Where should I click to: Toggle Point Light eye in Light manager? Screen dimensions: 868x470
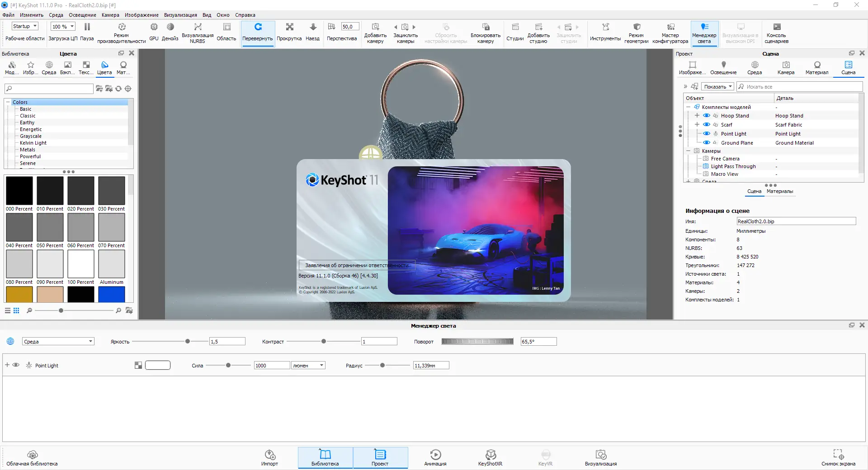point(16,365)
